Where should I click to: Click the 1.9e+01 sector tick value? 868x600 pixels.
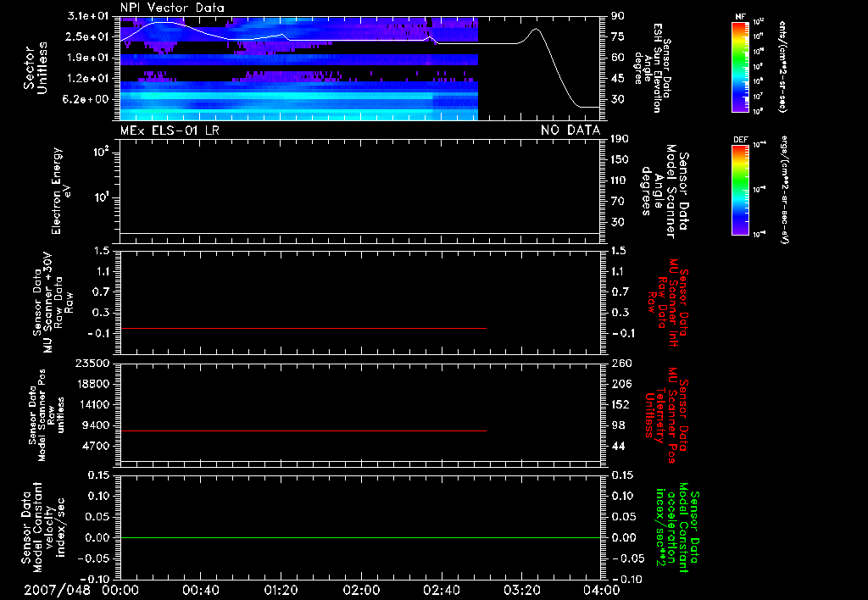pyautogui.click(x=88, y=58)
